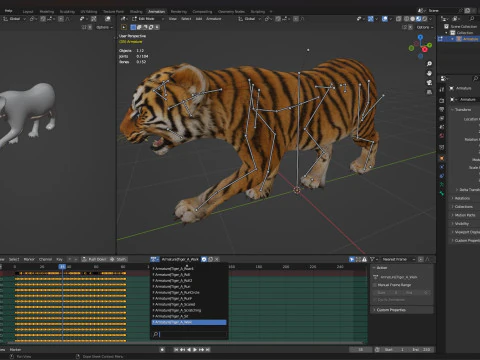480x360 pixels.
Task: Open the Tool properties tab
Action: pyautogui.click(x=442, y=89)
